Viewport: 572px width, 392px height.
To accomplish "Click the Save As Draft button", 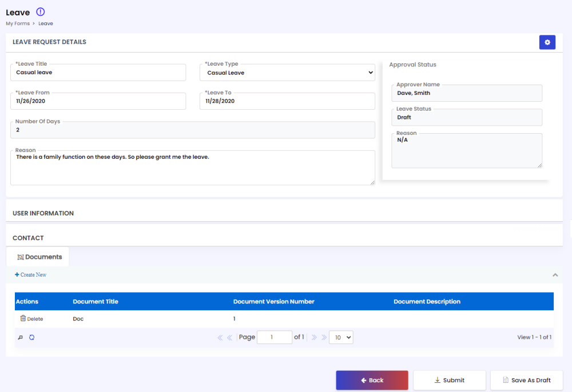I will (x=526, y=380).
